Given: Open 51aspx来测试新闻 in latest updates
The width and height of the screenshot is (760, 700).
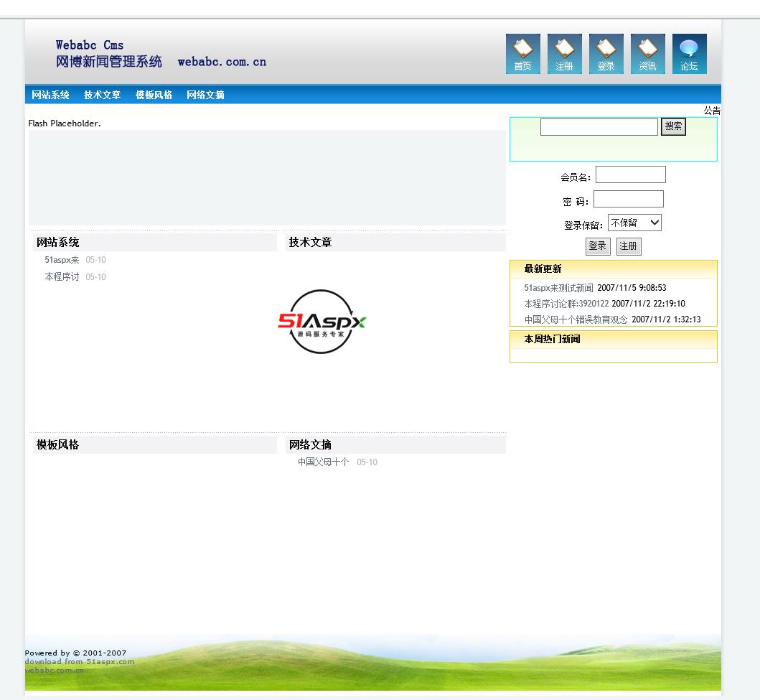Looking at the screenshot, I should [x=558, y=288].
